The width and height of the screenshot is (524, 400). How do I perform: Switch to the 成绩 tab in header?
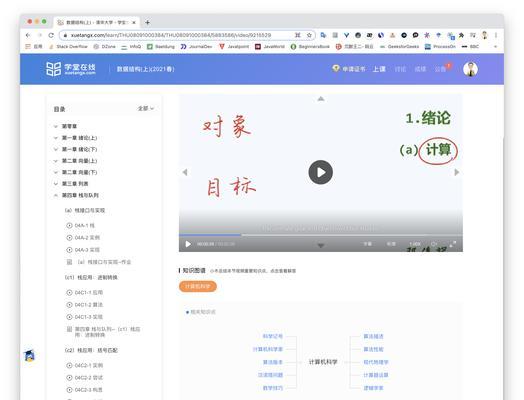(420, 69)
